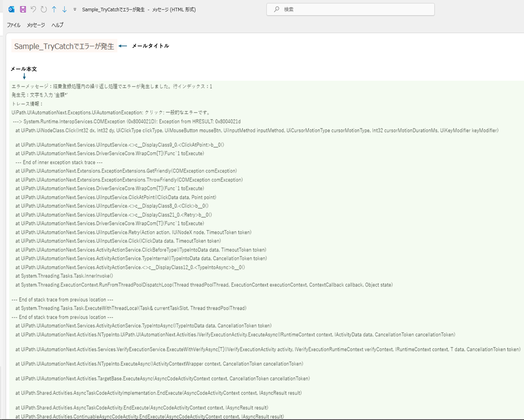Open the ヘルプ ribbon tab
The image size is (524, 420).
click(x=57, y=25)
